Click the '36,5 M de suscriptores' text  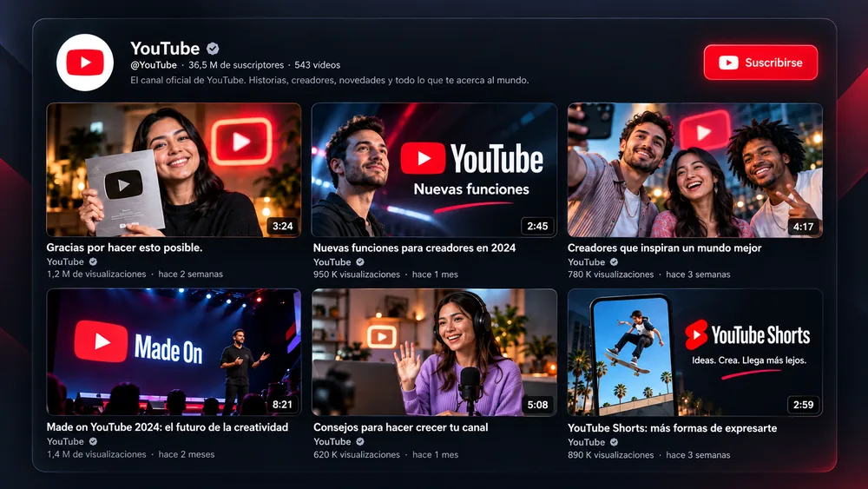236,65
